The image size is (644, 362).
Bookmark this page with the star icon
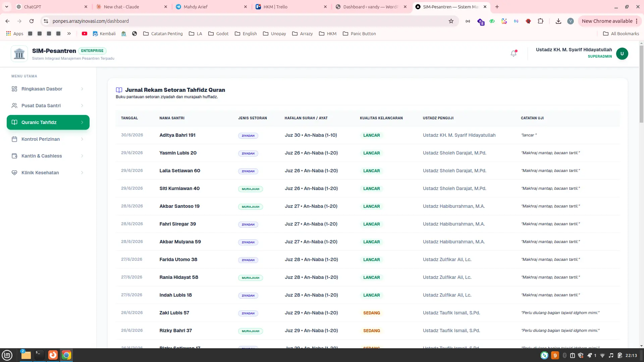pyautogui.click(x=451, y=21)
